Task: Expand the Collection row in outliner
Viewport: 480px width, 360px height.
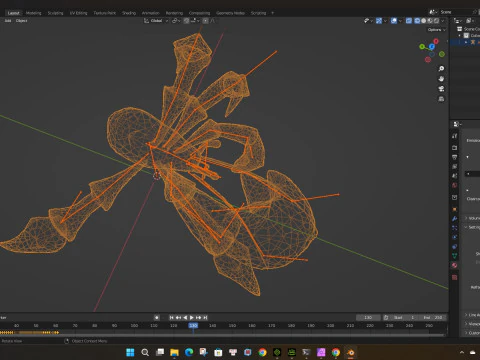Action: click(x=460, y=35)
